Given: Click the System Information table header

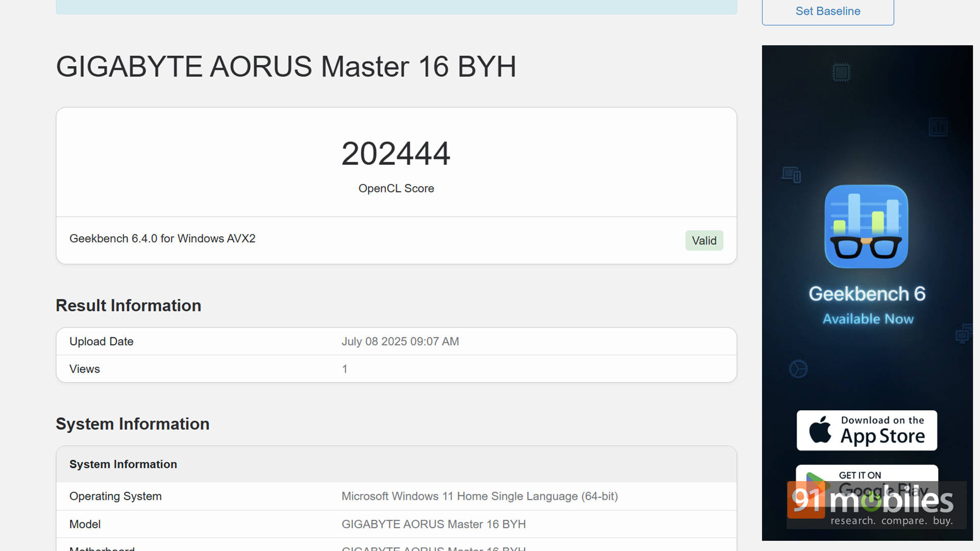Looking at the screenshot, I should (x=396, y=464).
